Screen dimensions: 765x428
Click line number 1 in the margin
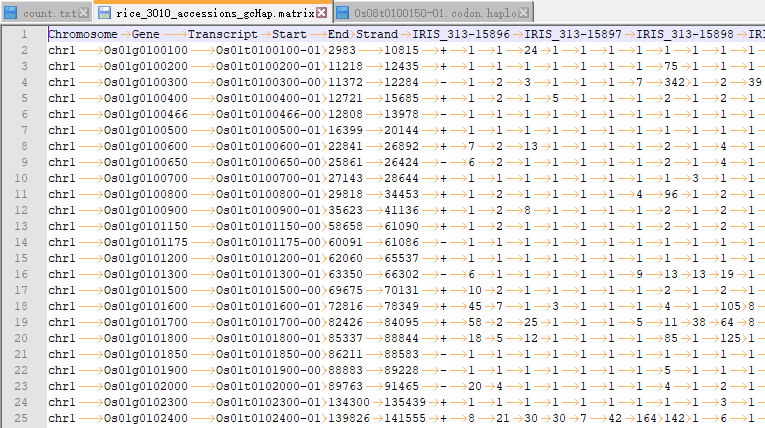[24, 34]
